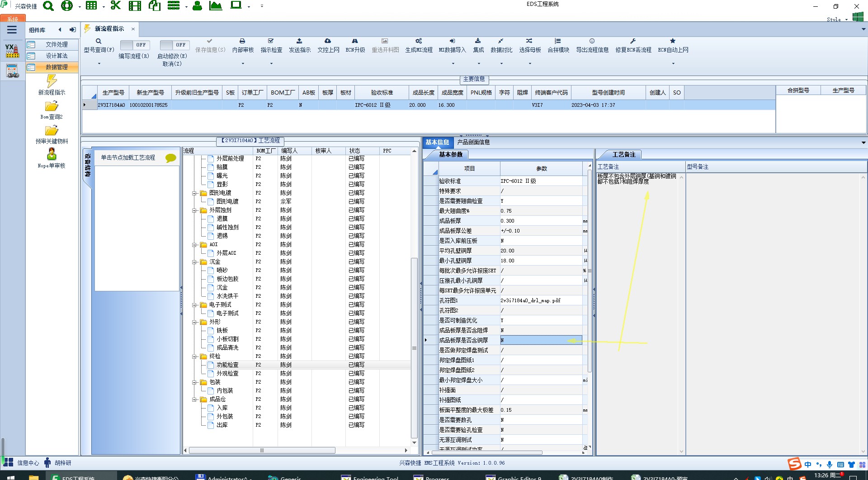
Task: Open the 文件处理 section in the component library
Action: tap(52, 44)
